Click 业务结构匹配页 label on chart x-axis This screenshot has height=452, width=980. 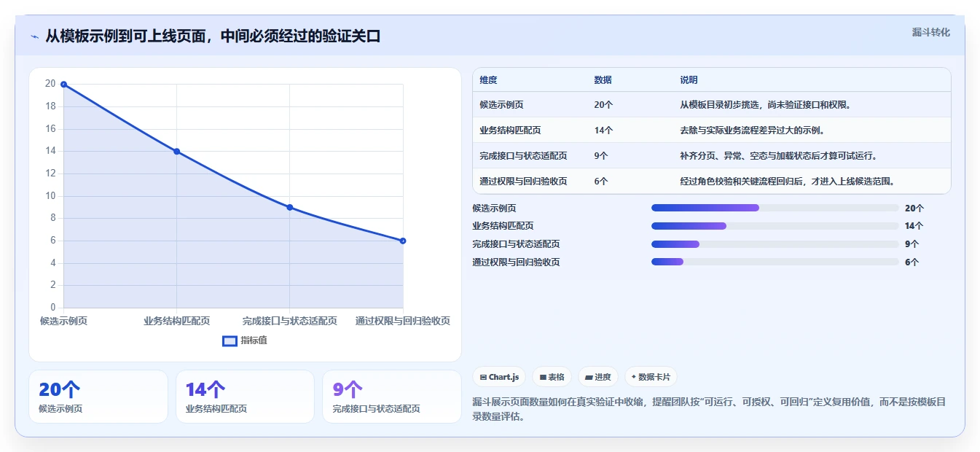click(177, 322)
